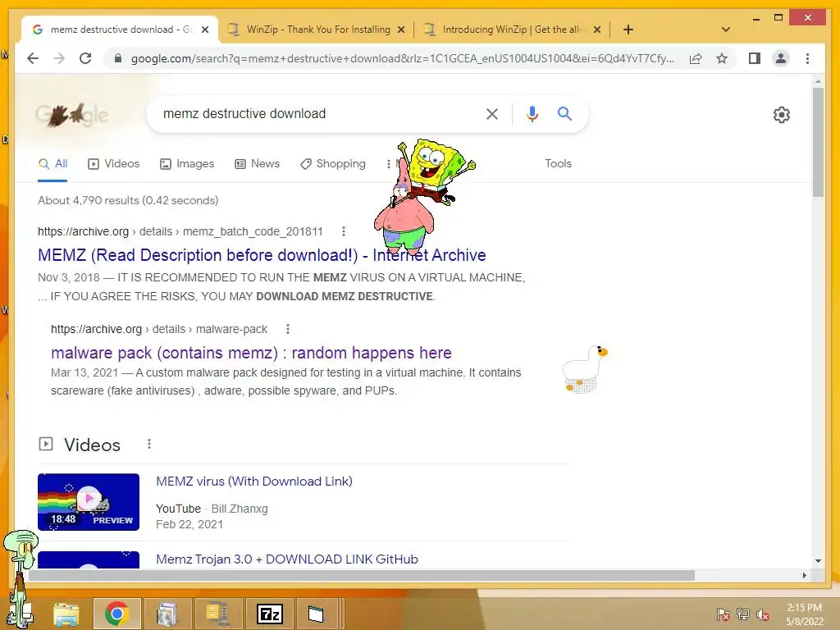Click the desktop goose character
The image size is (840, 630).
coord(585,368)
